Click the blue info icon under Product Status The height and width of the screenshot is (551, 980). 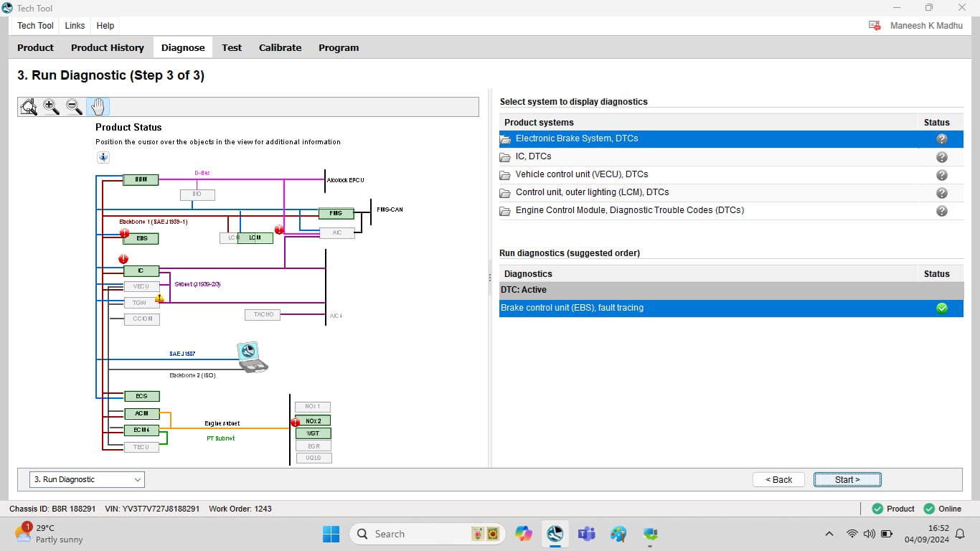[103, 157]
